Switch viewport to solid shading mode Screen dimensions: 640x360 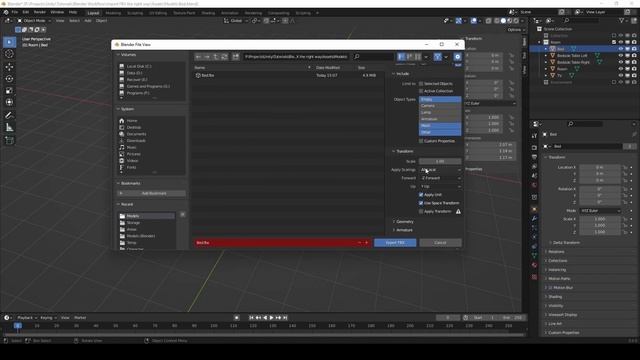[x=503, y=21]
